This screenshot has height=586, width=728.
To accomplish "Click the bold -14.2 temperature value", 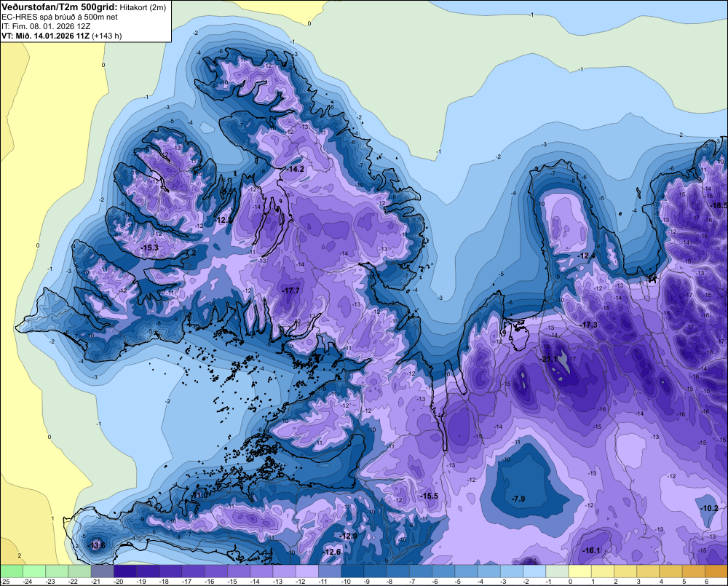I will [x=295, y=169].
